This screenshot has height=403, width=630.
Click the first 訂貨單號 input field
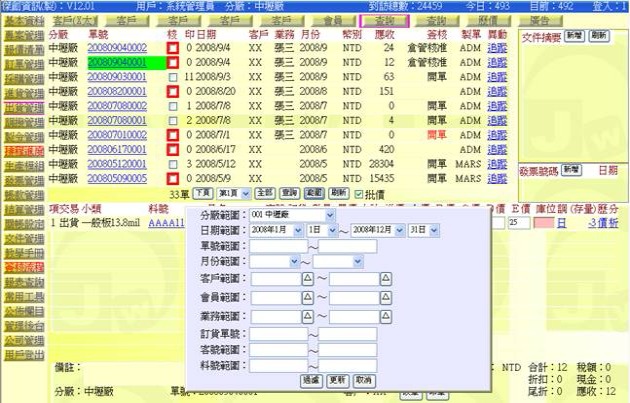[x=278, y=333]
